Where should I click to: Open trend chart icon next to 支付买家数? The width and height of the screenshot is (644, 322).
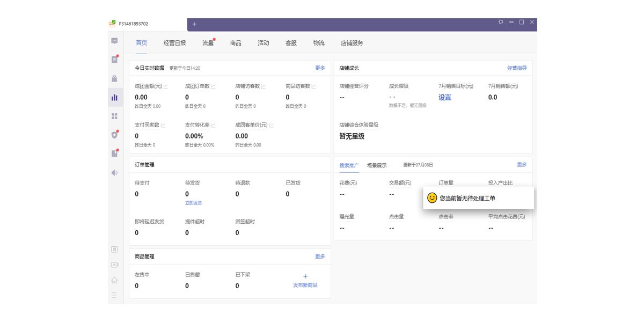163,125
